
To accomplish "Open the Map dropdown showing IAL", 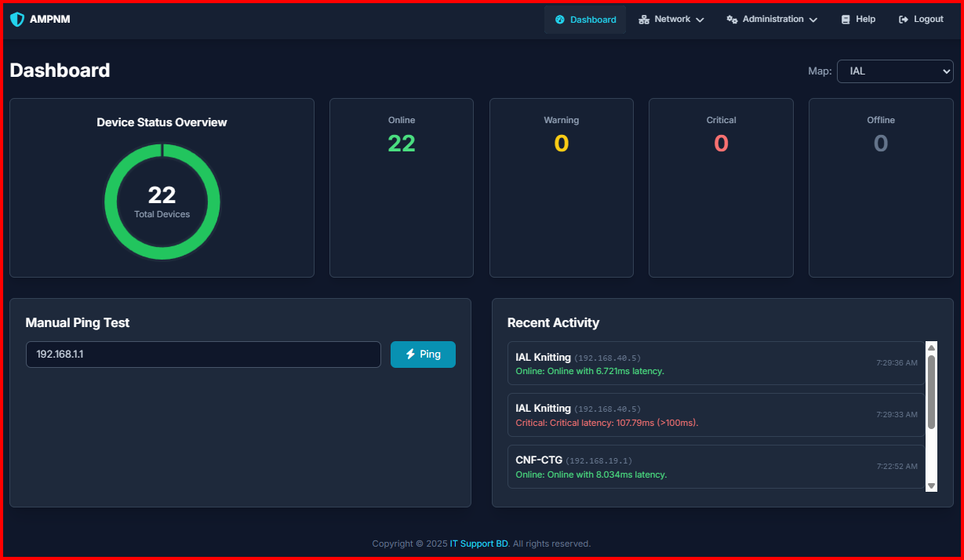I will tap(895, 71).
